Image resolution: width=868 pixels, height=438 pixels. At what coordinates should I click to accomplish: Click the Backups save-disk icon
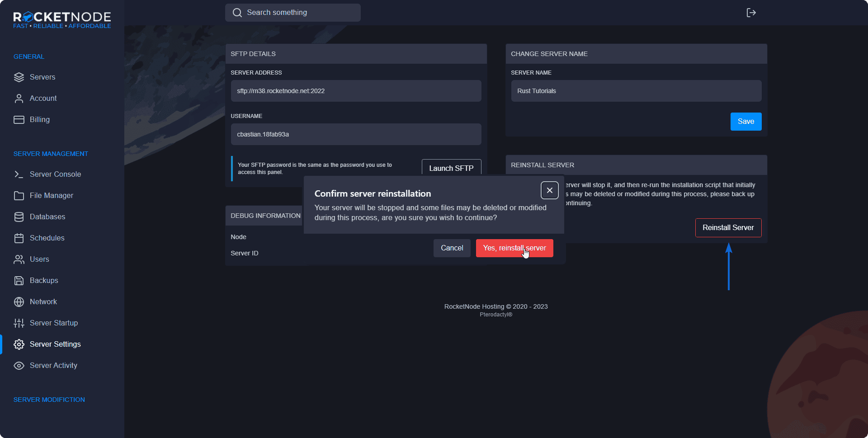point(19,281)
